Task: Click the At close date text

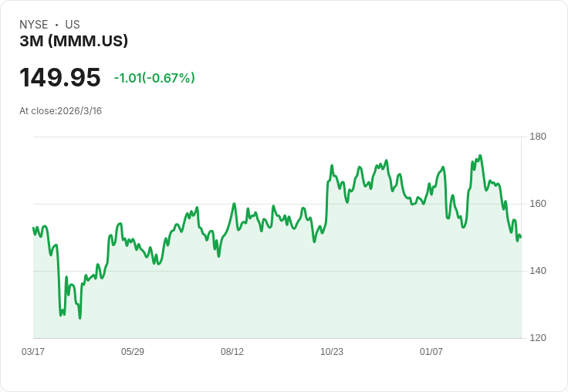Action: 61,111
